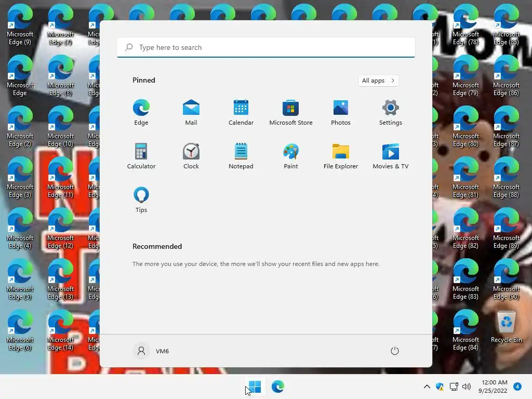Select Microsoft Edge (4) desktop shortcut

coord(20,229)
